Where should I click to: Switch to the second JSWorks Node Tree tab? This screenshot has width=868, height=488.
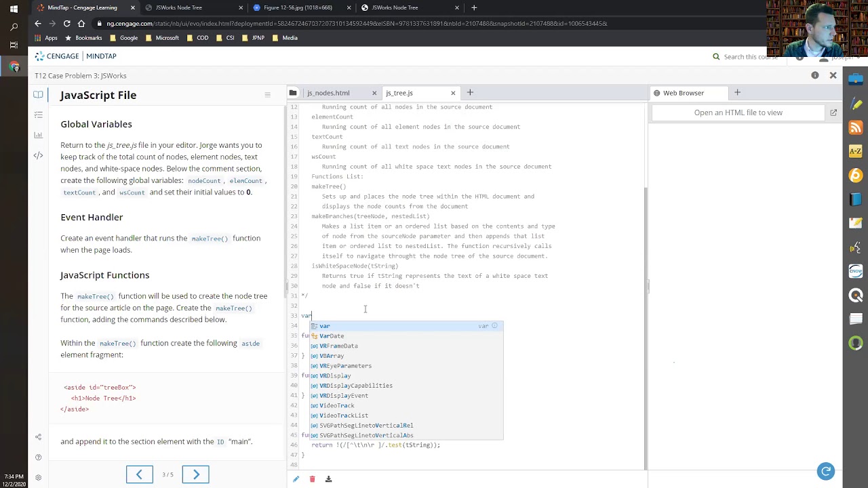409,7
